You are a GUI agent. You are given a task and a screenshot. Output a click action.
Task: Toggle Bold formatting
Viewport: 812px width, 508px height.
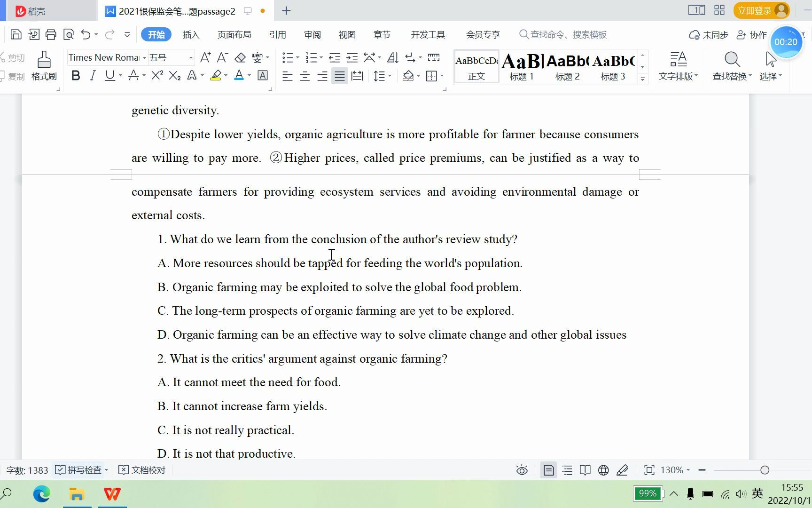(x=76, y=75)
